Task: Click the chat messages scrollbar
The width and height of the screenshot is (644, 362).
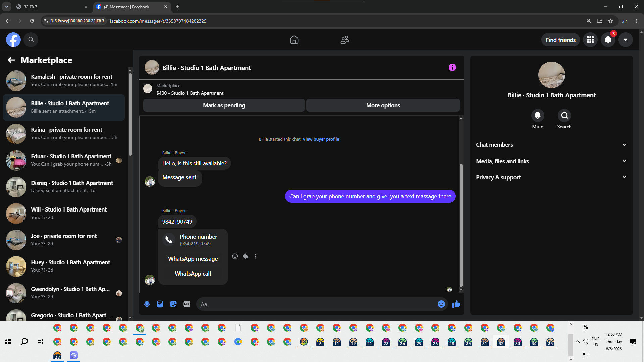Action: pyautogui.click(x=461, y=225)
